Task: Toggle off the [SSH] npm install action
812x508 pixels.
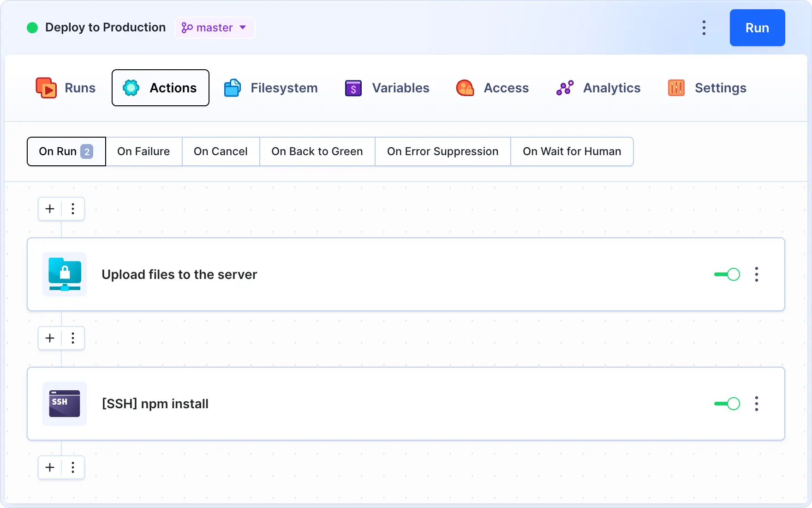Action: (x=726, y=404)
